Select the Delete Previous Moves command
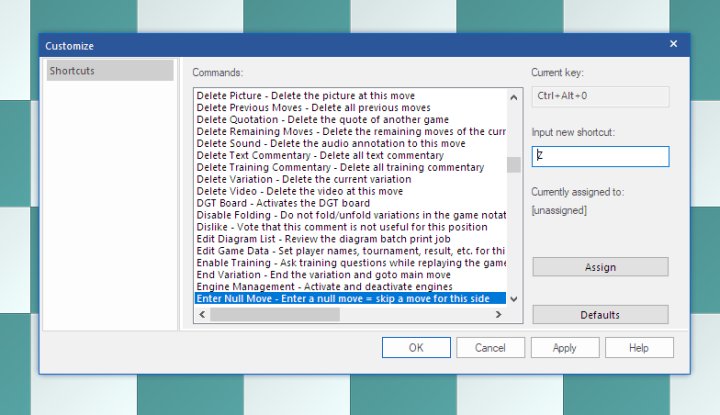The image size is (720, 415). click(x=351, y=107)
